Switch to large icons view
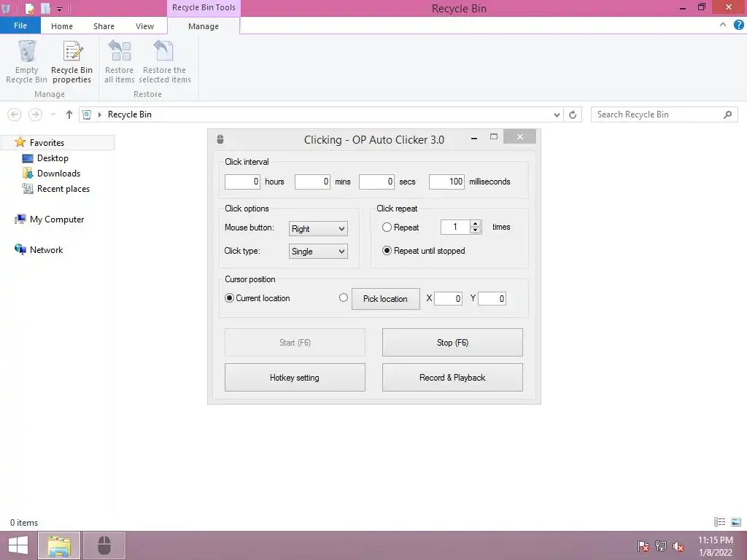Image resolution: width=747 pixels, height=560 pixels. [x=736, y=522]
